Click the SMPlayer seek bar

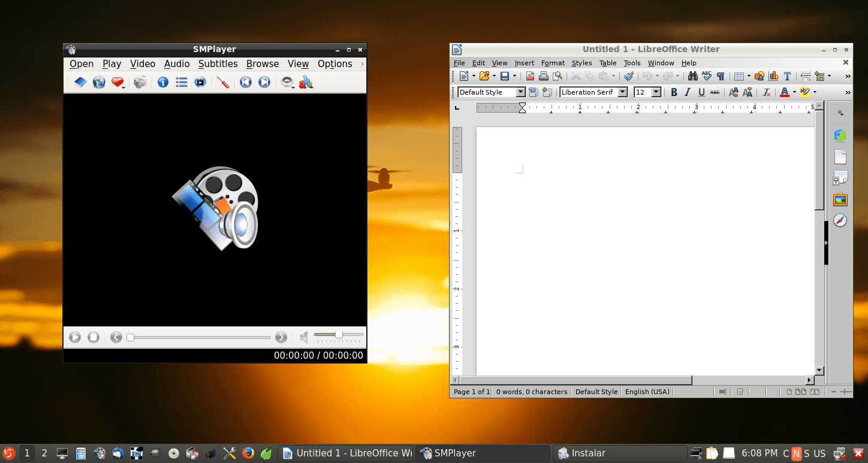point(198,337)
